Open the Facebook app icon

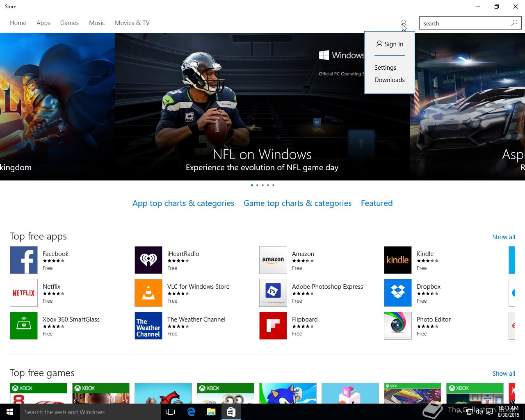point(24,260)
